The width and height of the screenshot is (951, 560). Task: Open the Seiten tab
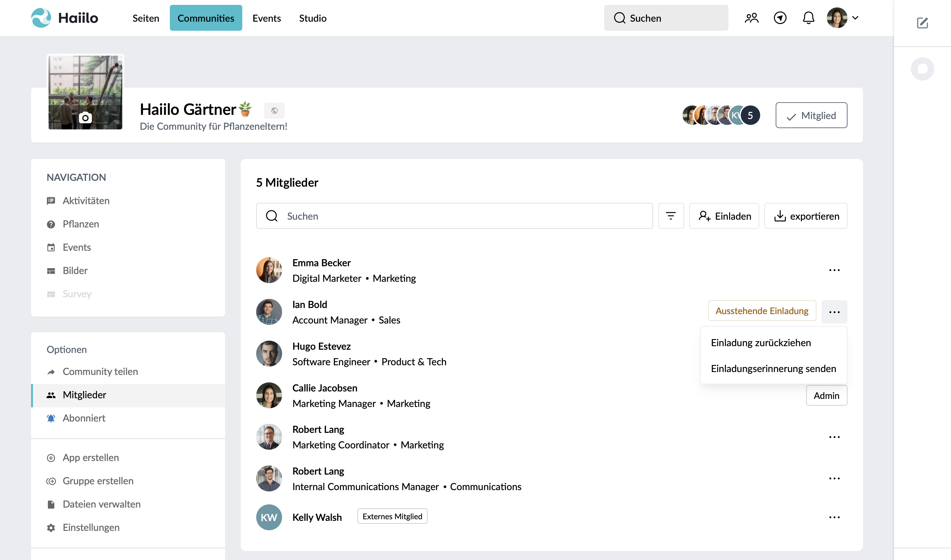pyautogui.click(x=146, y=18)
